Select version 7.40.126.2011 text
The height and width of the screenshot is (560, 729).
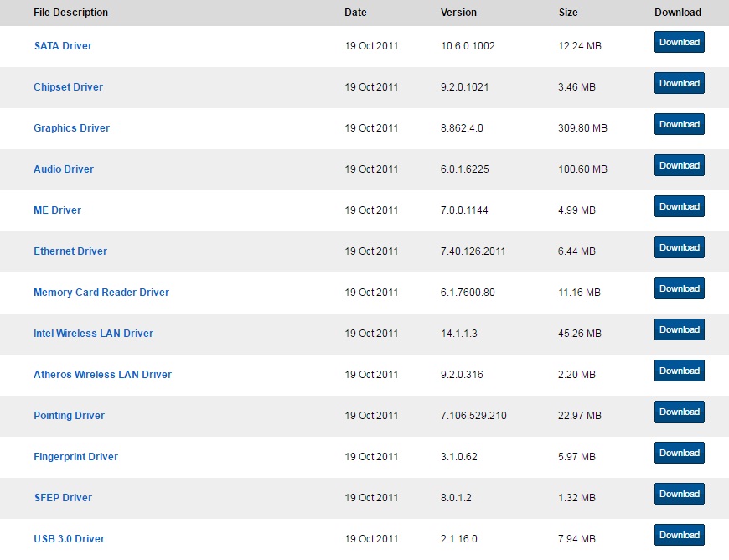point(473,251)
